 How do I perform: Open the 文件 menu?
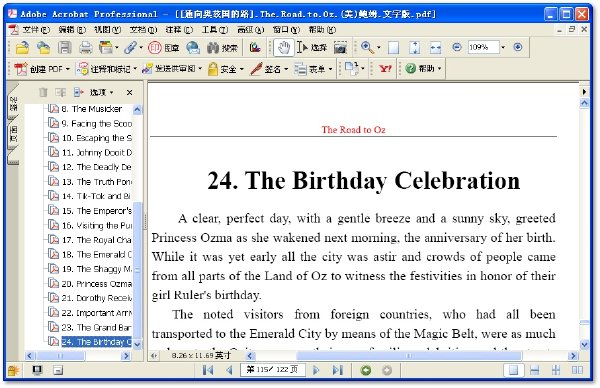(36, 29)
